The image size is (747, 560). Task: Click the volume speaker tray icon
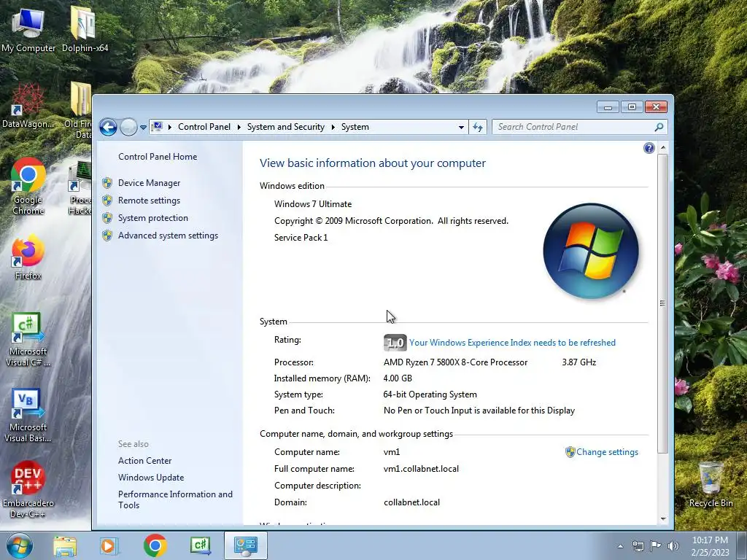coord(673,546)
